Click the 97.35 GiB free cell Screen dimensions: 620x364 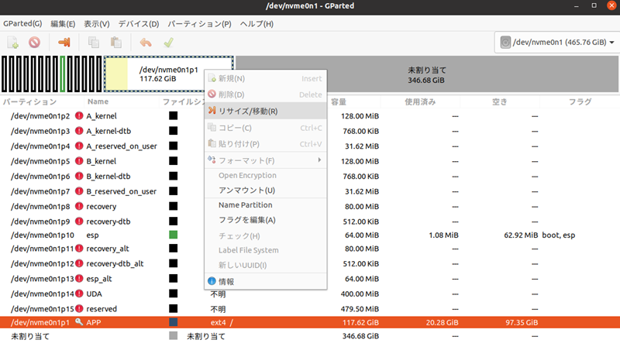[522, 322]
